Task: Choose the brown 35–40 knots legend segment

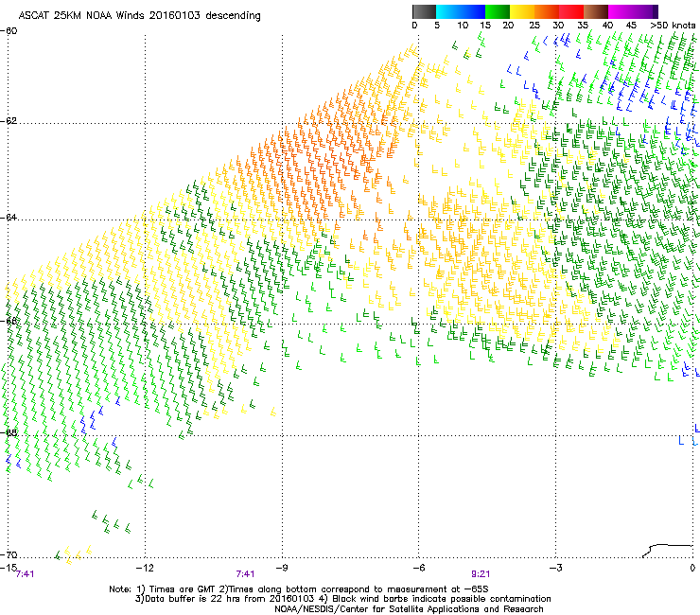Action: [596, 11]
